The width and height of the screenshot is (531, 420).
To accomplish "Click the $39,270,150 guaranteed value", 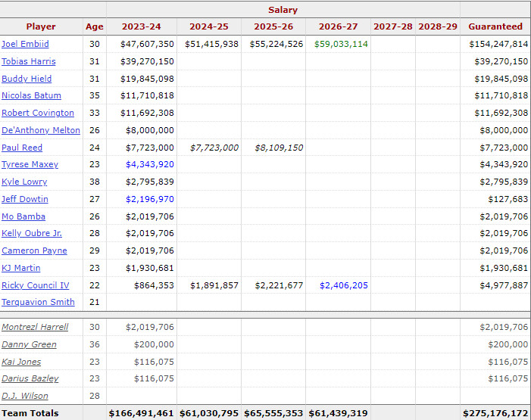I will pyautogui.click(x=501, y=61).
